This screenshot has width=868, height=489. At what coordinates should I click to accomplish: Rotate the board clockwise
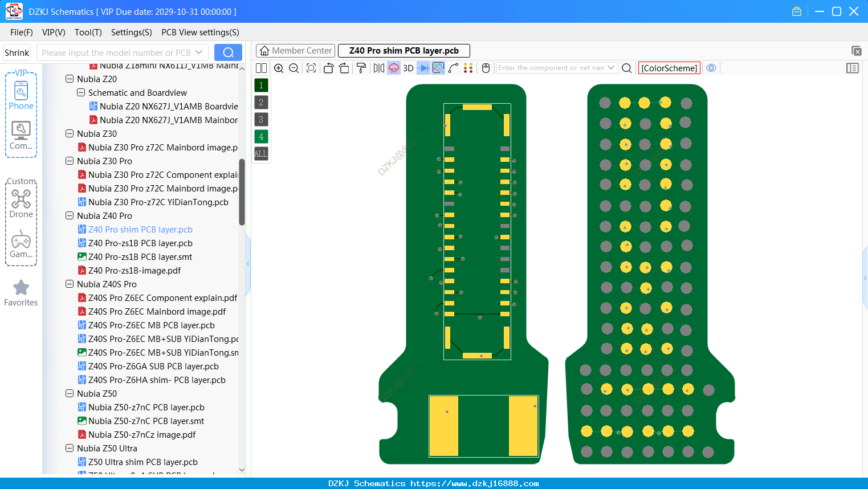pos(344,68)
